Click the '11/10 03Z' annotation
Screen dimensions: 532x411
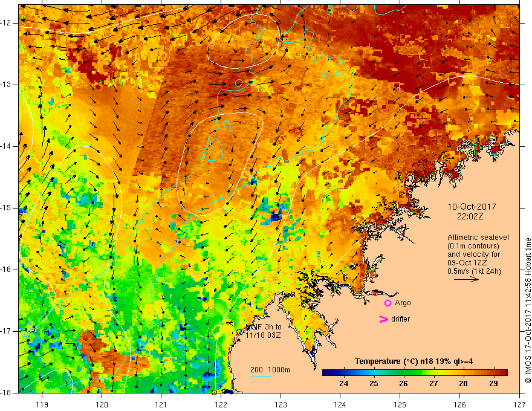(264, 335)
